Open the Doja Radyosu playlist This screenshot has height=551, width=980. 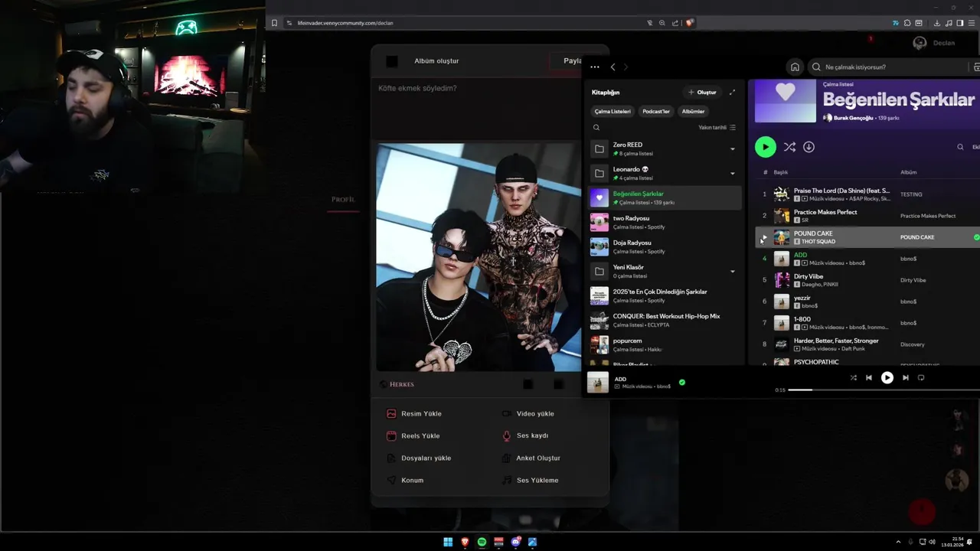point(665,246)
